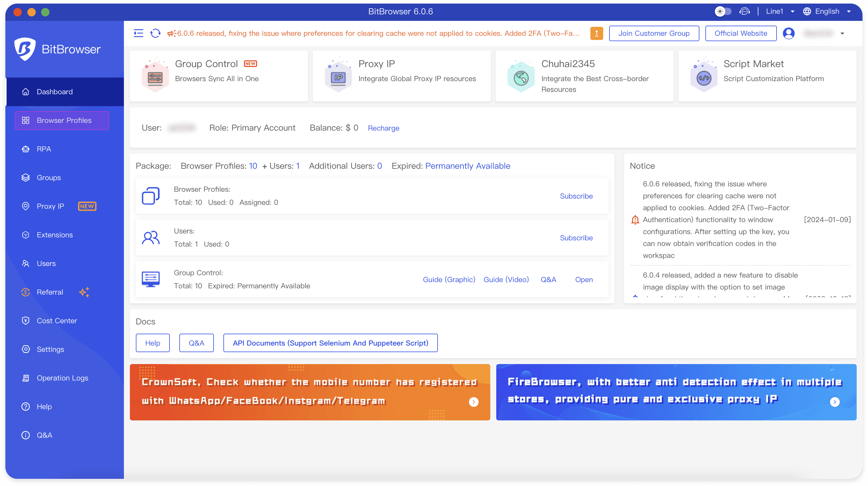Click the Users sidebar icon
Image resolution: width=868 pixels, height=486 pixels.
coord(26,263)
